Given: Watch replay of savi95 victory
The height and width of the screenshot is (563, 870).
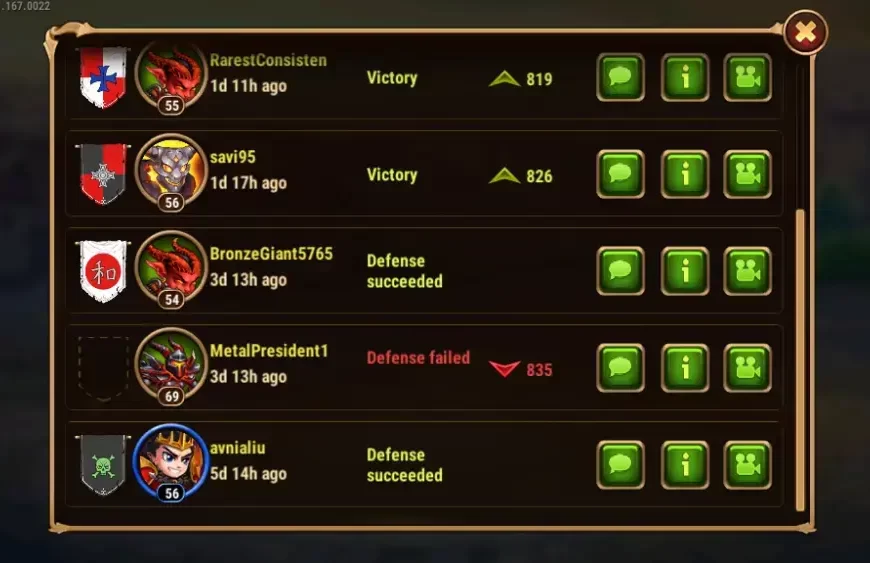Looking at the screenshot, I should [x=747, y=174].
